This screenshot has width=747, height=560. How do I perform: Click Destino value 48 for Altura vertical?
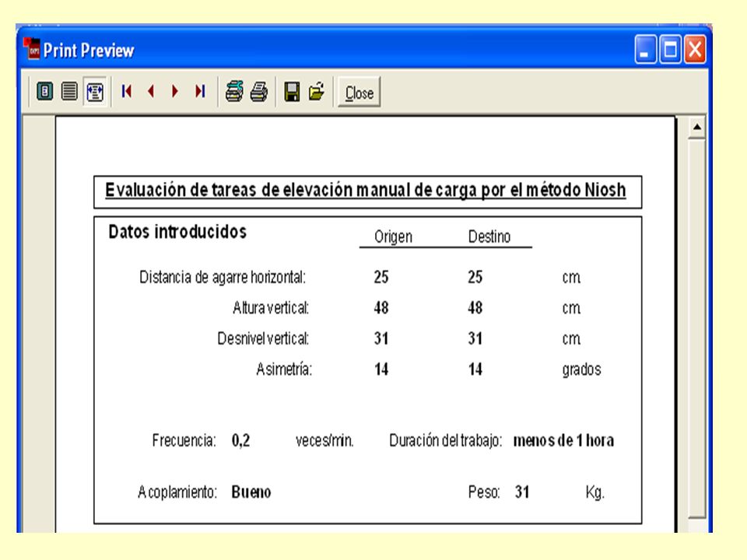click(x=475, y=308)
